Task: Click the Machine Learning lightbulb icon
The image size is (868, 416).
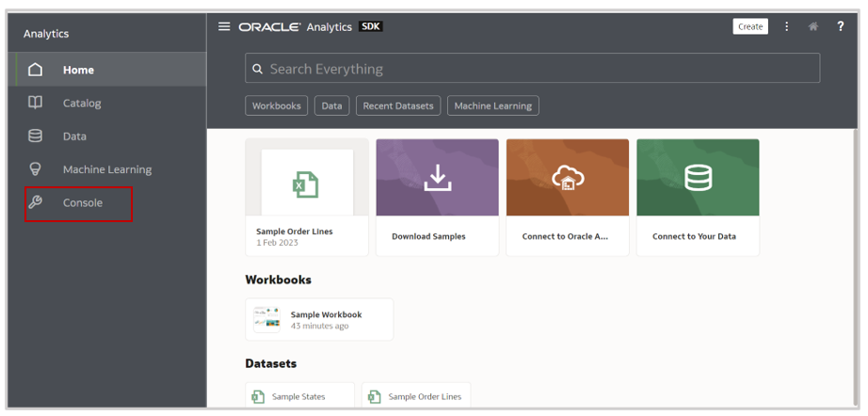Action: click(x=36, y=169)
